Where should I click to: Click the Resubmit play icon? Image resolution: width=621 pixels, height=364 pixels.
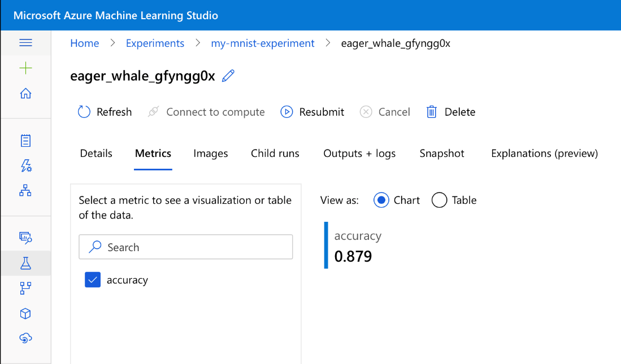click(286, 112)
